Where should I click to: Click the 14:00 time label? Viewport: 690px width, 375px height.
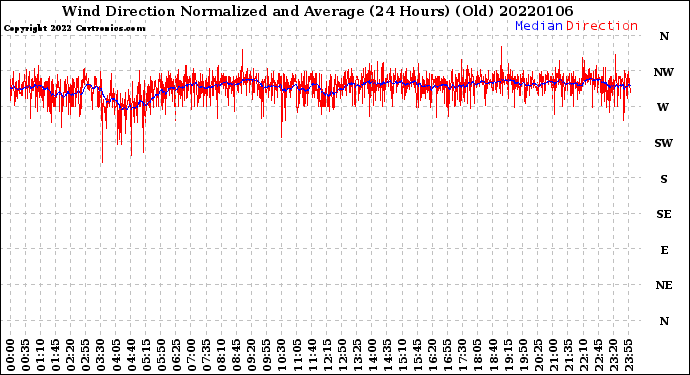[x=372, y=355]
